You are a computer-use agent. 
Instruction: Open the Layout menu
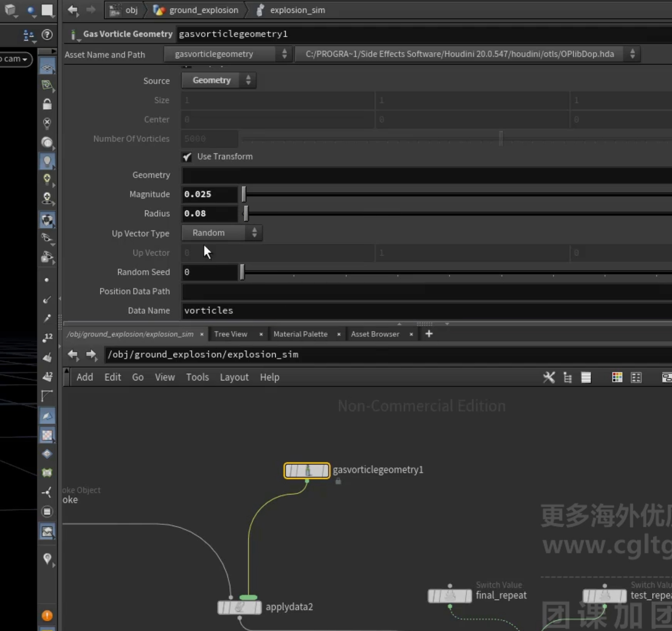click(234, 377)
